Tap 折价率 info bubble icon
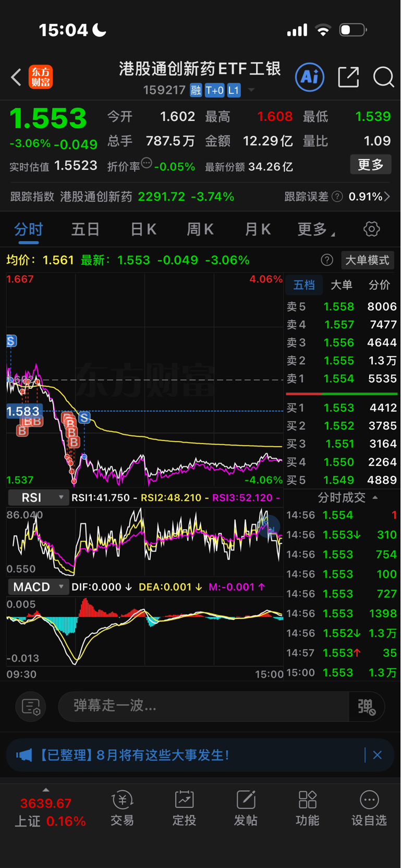 coord(147,163)
